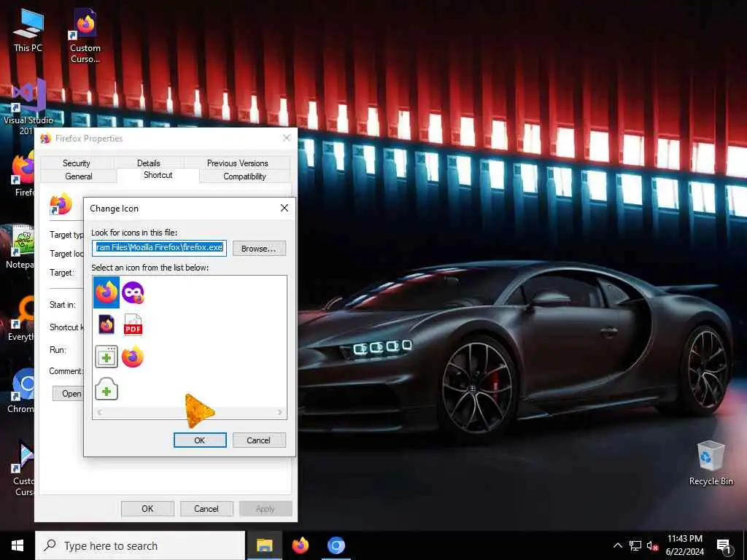Image resolution: width=747 pixels, height=560 pixels.
Task: Click Cancel in the Change Icon dialog
Action: pos(259,440)
